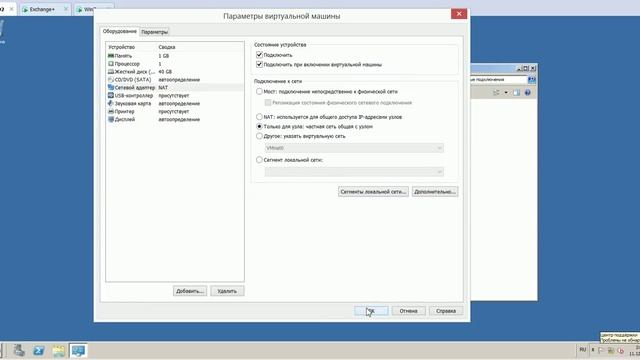
Task: Click автоопределение summary in the Дисплей row
Action: pos(179,119)
